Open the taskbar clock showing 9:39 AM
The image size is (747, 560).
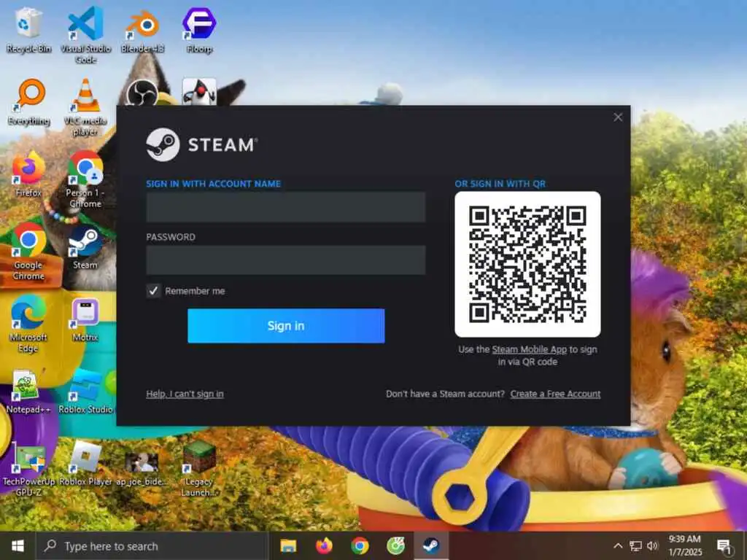tap(684, 545)
